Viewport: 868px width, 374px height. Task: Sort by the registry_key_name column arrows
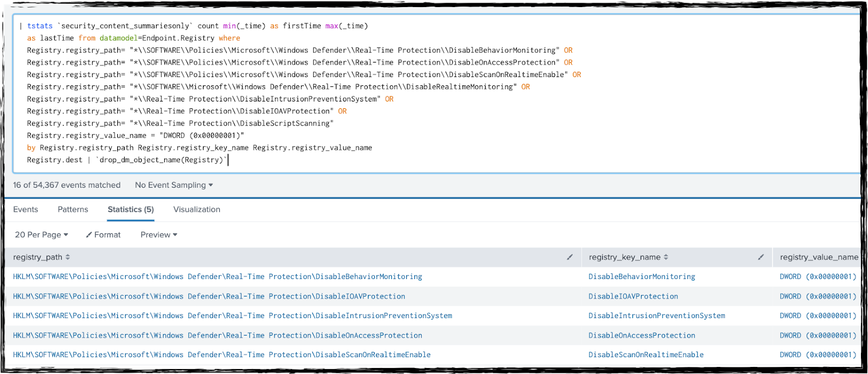click(666, 257)
